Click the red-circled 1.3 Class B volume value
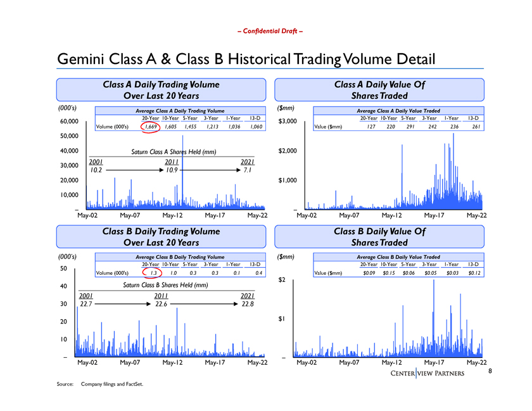The height and width of the screenshot is (411, 532). point(153,272)
